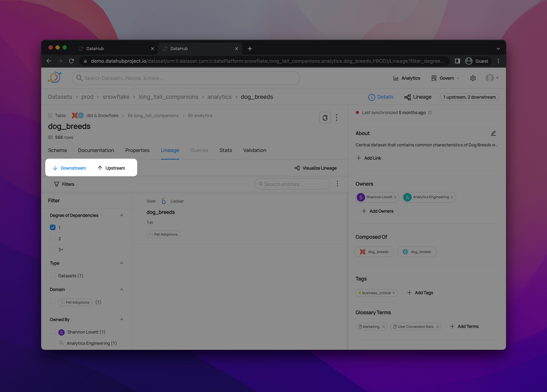Click the Upstream lineage button

point(111,168)
